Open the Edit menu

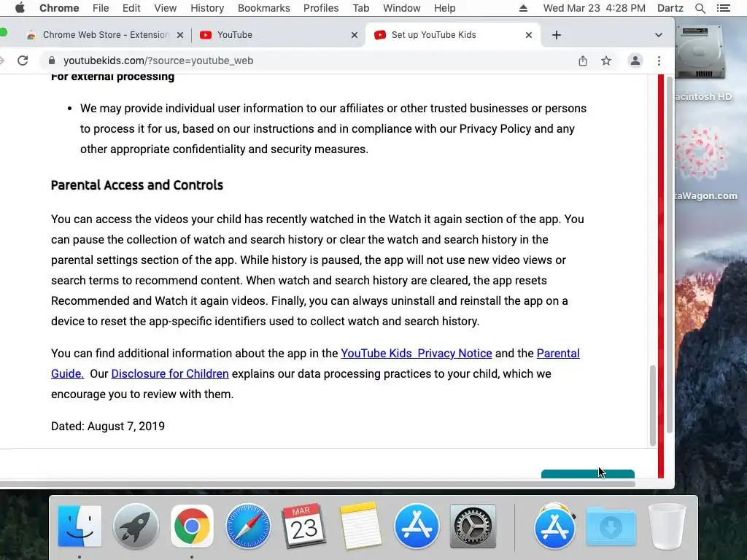(131, 8)
